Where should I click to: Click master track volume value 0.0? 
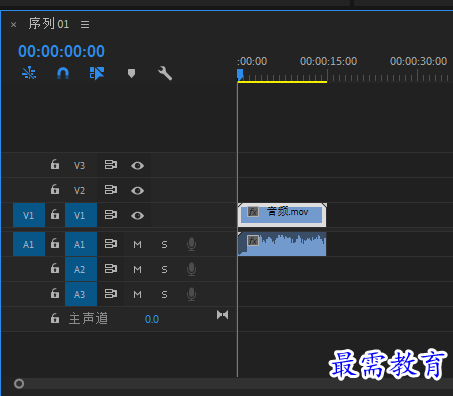tap(152, 319)
